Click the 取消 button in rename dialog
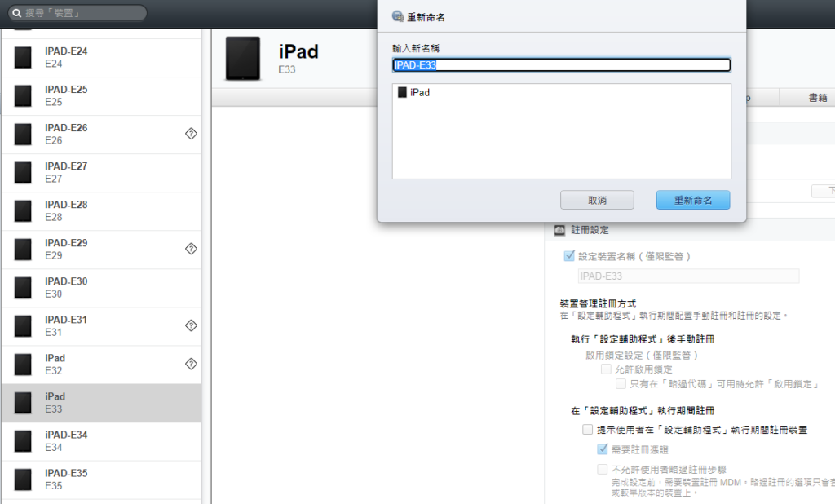The image size is (835, 504). tap(597, 201)
